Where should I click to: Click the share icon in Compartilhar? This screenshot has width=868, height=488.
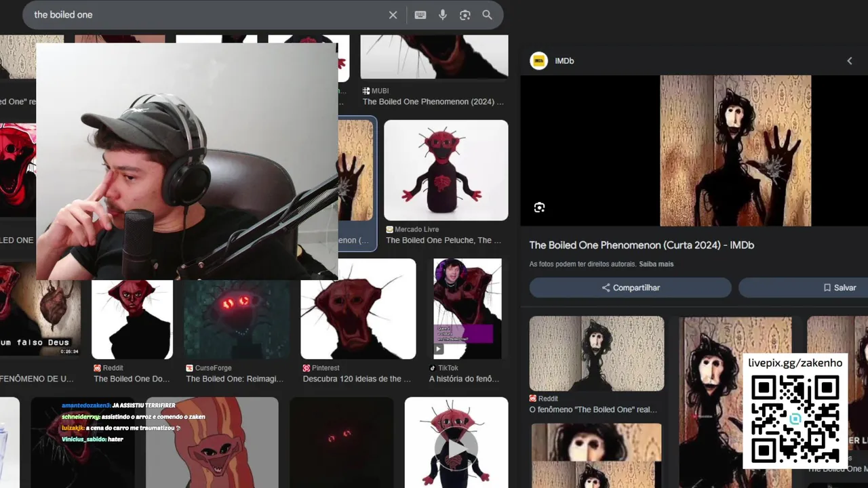pyautogui.click(x=606, y=287)
